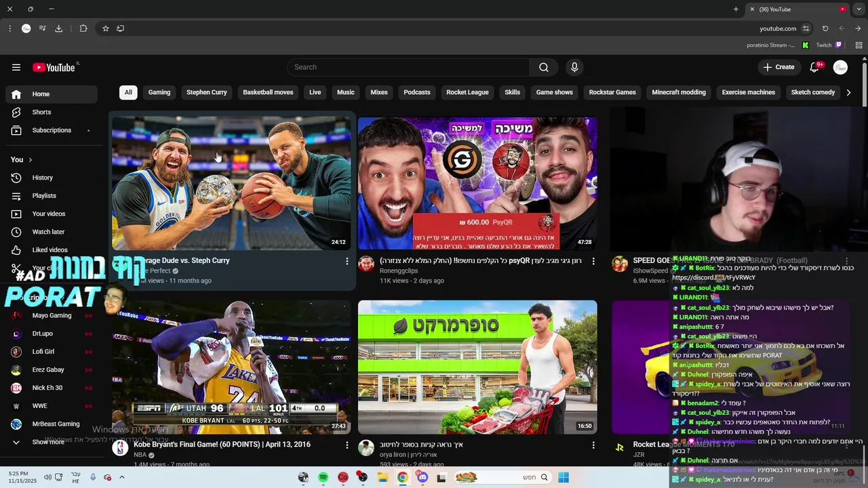Go forward in browser history
Screen dimensions: 868x488
(x=842, y=28)
